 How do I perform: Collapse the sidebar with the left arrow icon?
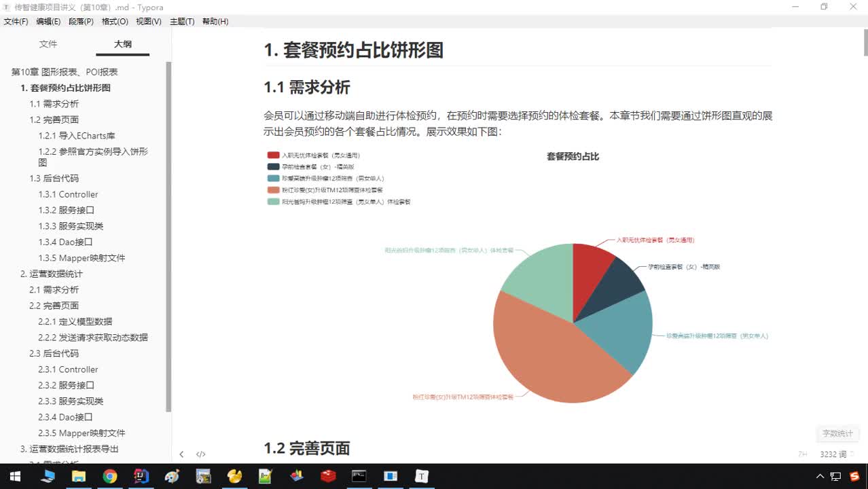181,454
